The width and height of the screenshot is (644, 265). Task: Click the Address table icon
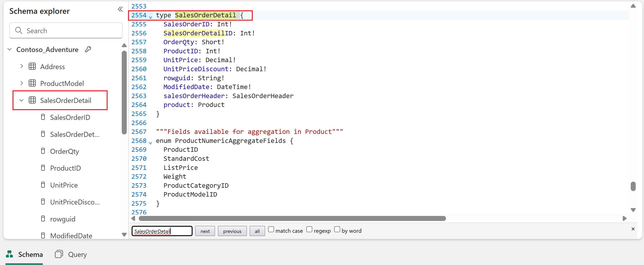click(x=32, y=67)
